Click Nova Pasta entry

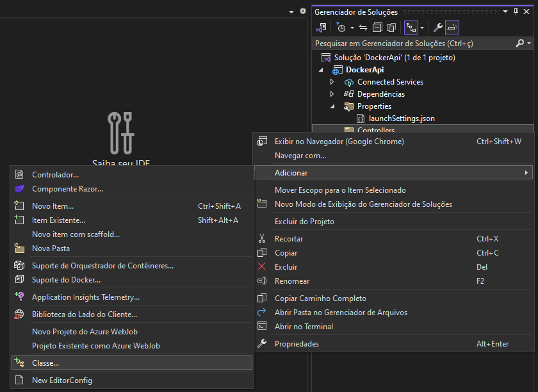pos(132,248)
